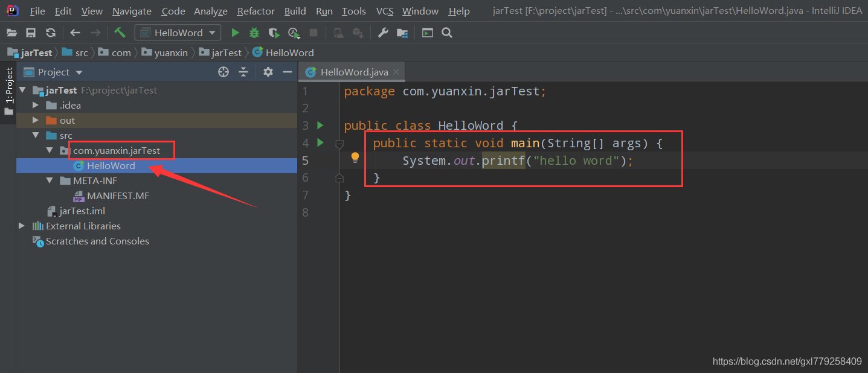Click the Save All disk icon

click(x=31, y=33)
